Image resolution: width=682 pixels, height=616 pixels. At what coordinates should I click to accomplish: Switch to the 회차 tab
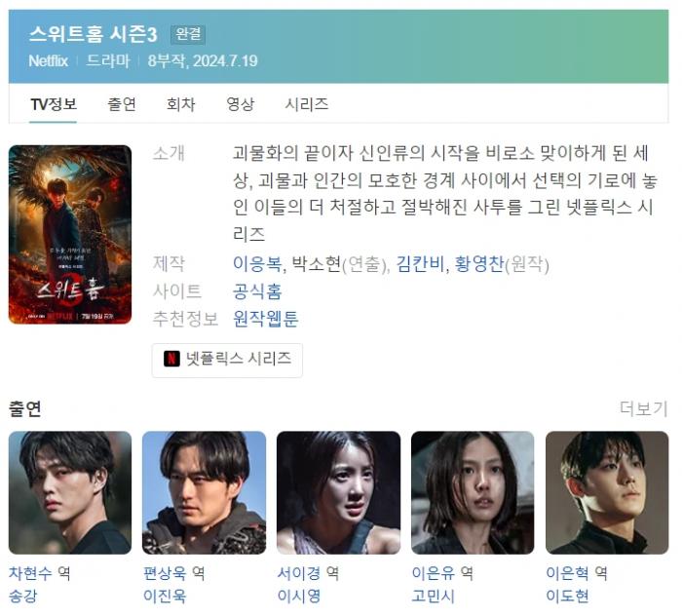[x=181, y=104]
